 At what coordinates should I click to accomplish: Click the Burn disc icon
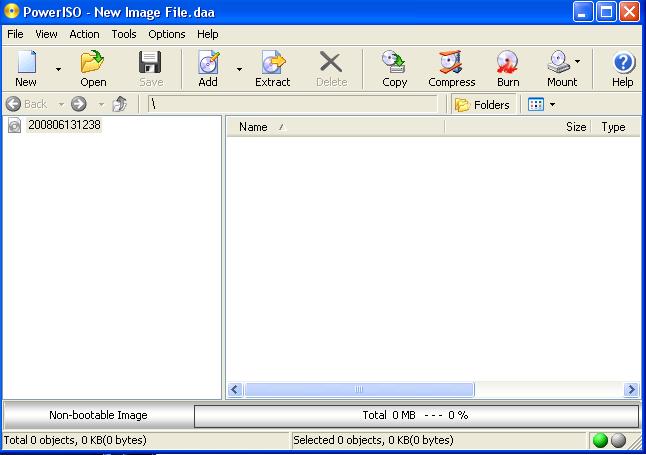click(x=507, y=62)
